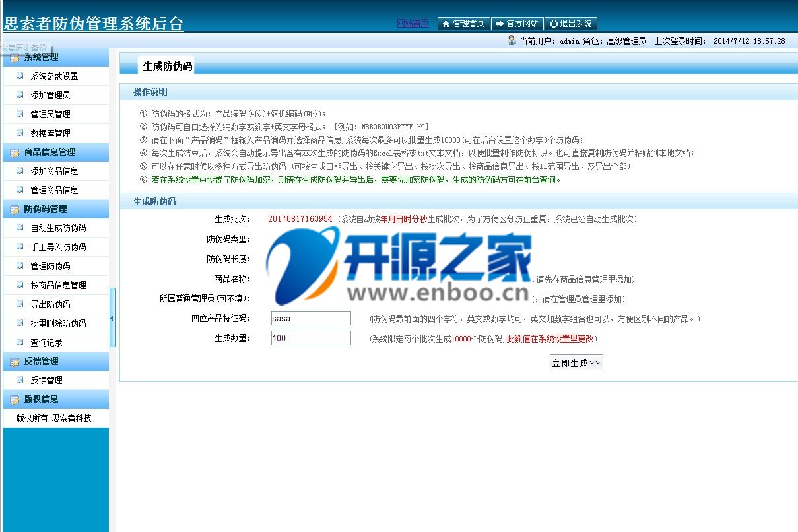Click the icon beside 添加管理员
The image size is (798, 532).
pos(20,95)
